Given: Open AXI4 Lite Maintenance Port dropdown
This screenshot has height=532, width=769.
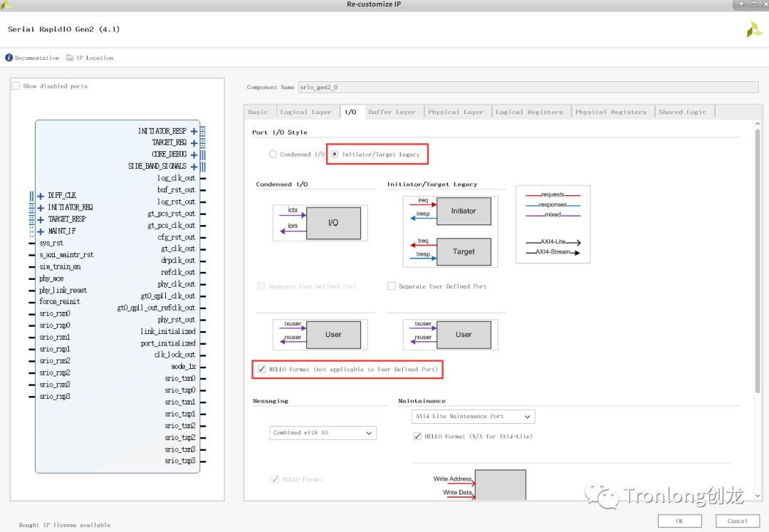Looking at the screenshot, I should [474, 416].
